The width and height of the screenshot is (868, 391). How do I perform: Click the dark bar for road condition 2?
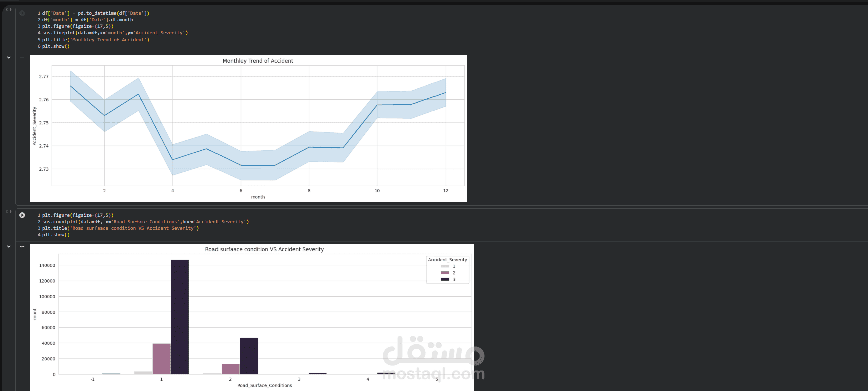coord(249,356)
